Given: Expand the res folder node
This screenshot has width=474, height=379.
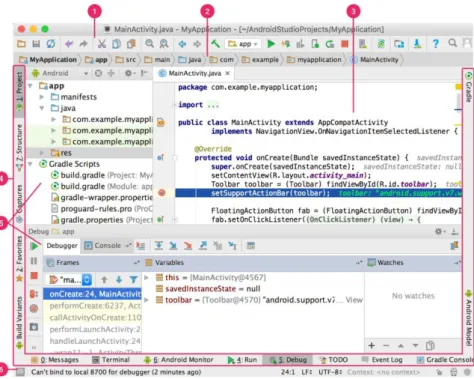Looking at the screenshot, I should pyautogui.click(x=42, y=153).
